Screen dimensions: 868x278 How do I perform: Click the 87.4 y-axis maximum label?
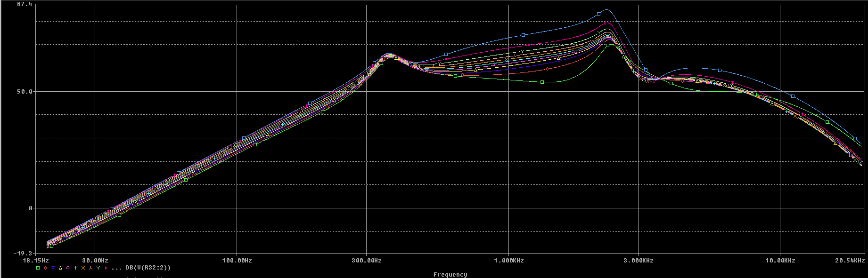point(25,4)
